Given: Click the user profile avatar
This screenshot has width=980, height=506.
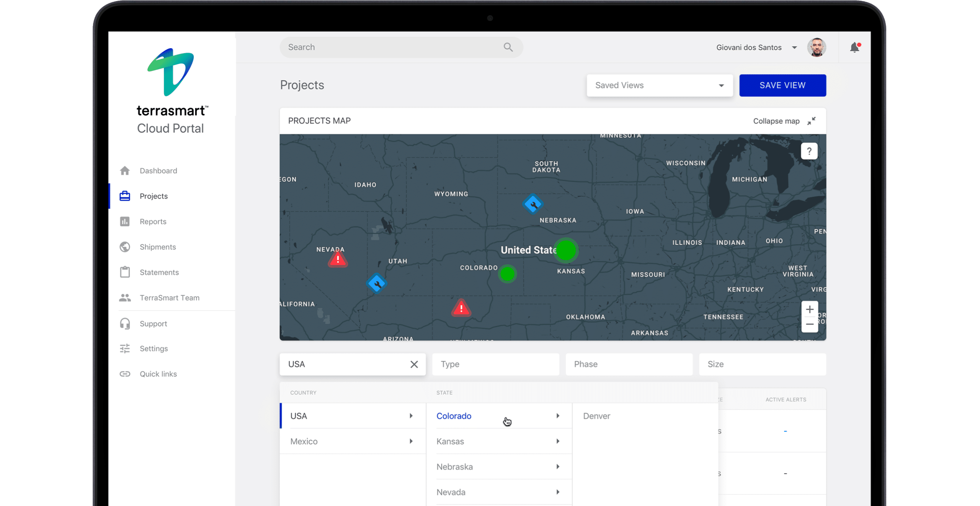Looking at the screenshot, I should 817,47.
